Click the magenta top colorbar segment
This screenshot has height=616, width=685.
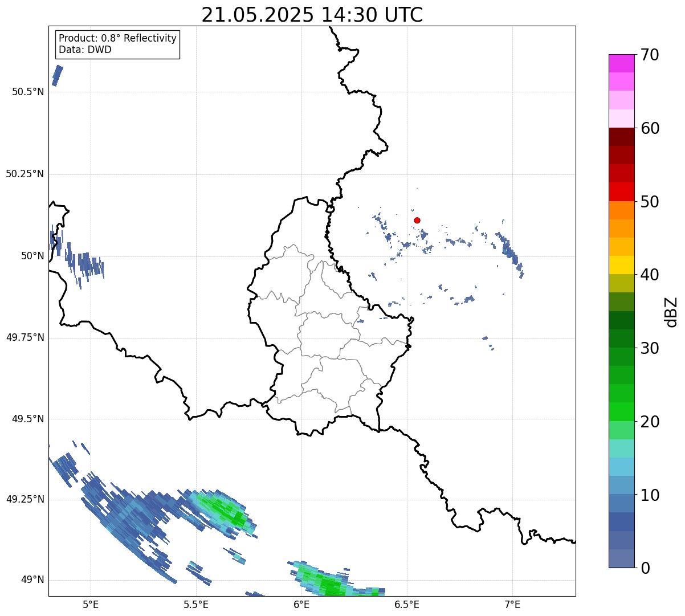point(621,63)
